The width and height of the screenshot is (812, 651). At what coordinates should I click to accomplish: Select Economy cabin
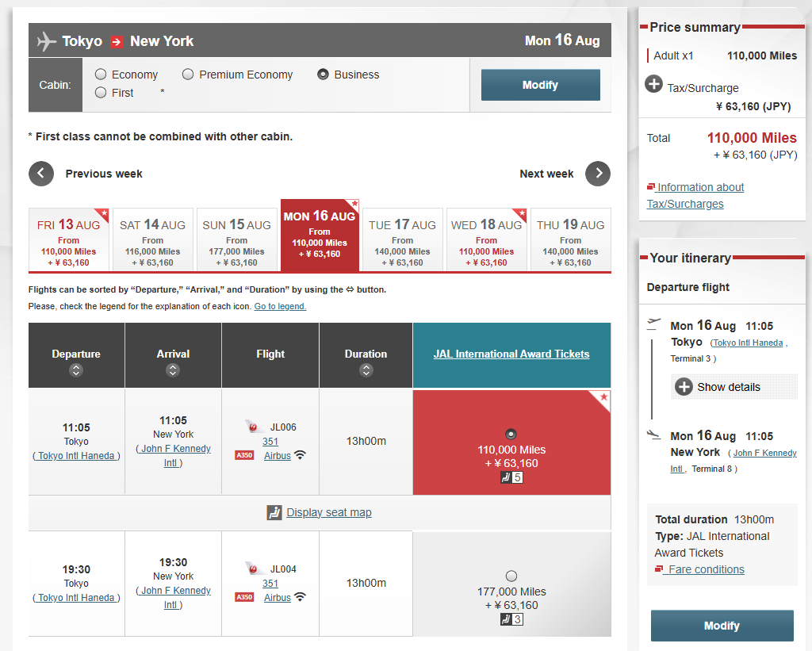tap(101, 75)
